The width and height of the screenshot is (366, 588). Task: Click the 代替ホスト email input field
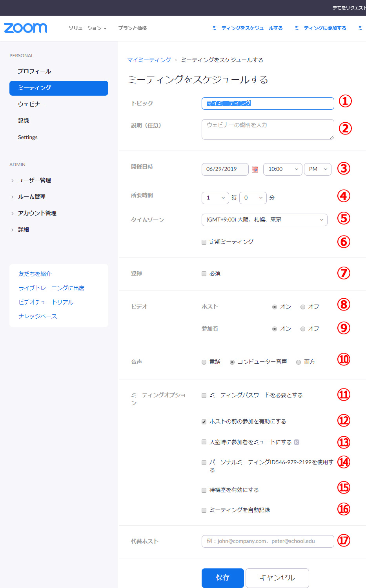click(x=268, y=541)
